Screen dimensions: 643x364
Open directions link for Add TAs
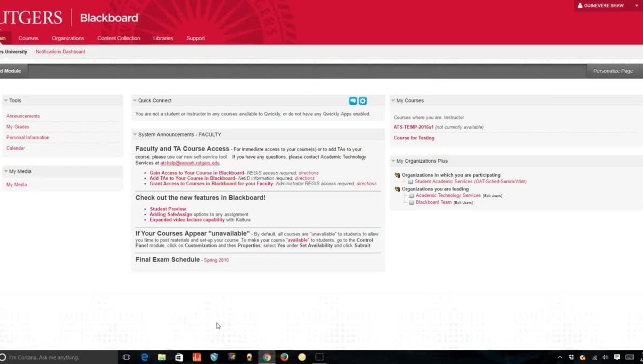(x=304, y=178)
